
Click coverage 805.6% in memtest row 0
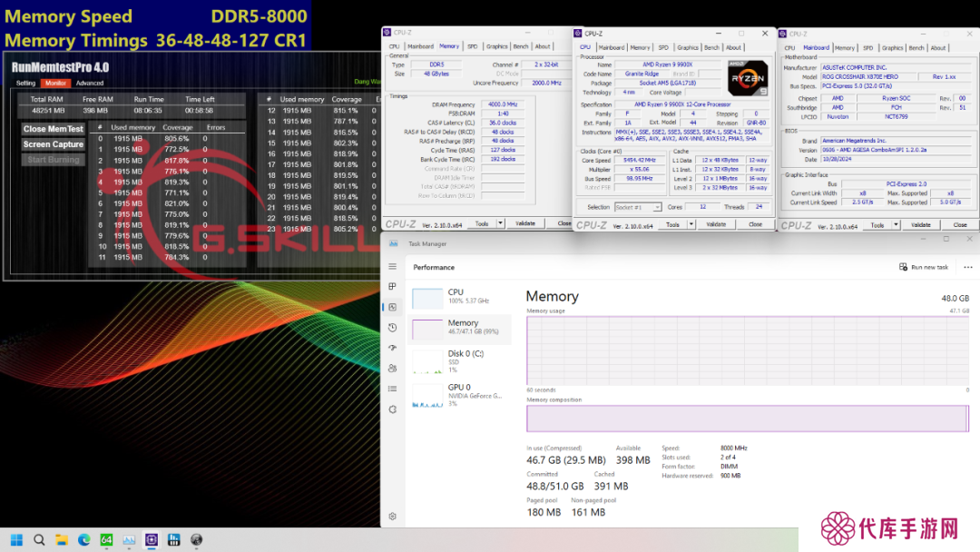[177, 139]
